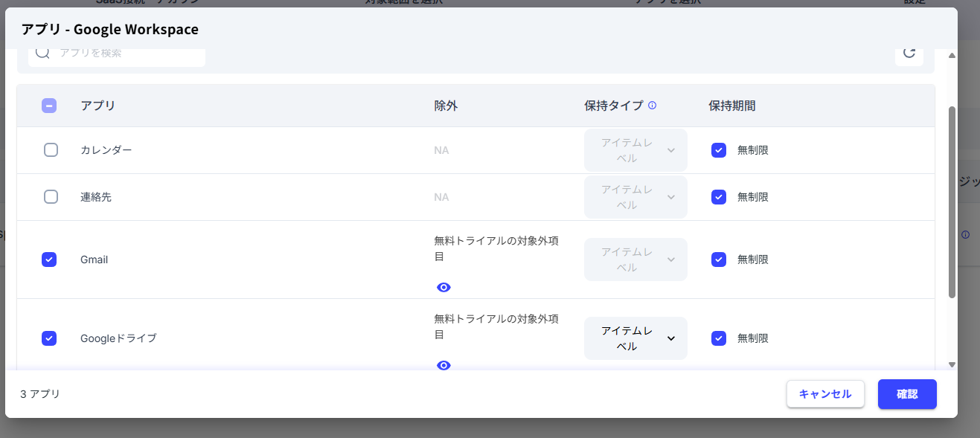Open カレンダー's アイテムレベル dropdown
980x438 pixels.
[x=635, y=149]
